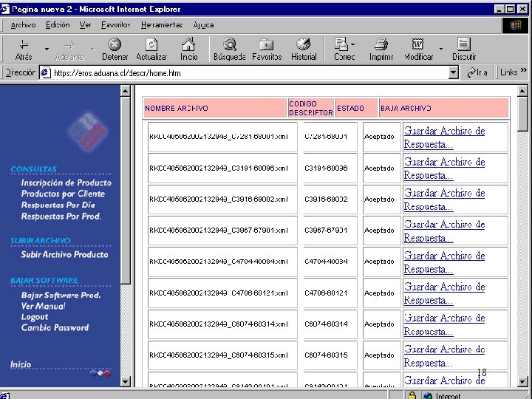The width and height of the screenshot is (532, 399).
Task: Click Guardar Archivo link for C4706-60121
Action: point(444,293)
